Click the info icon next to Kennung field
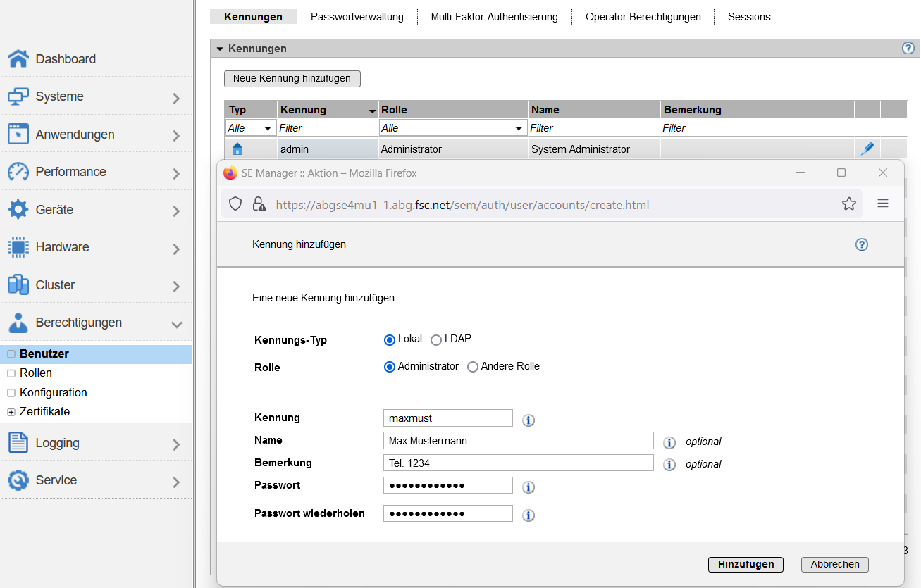921x588 pixels. (x=529, y=420)
